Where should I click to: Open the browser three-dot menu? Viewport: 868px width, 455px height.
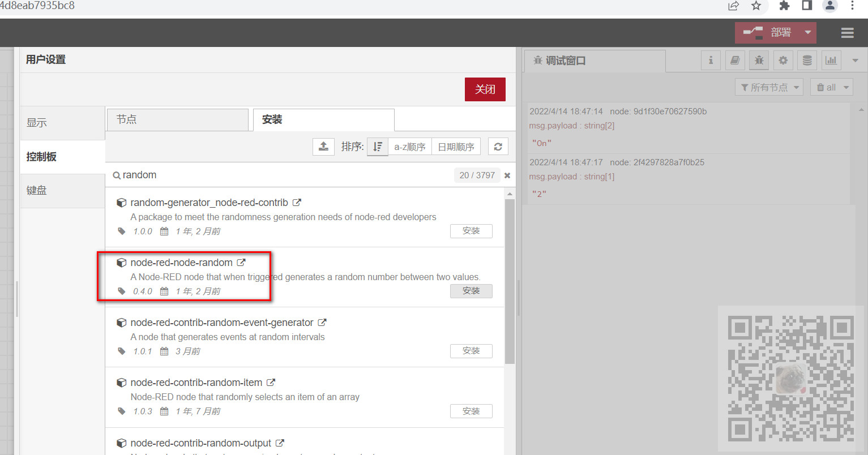(852, 6)
